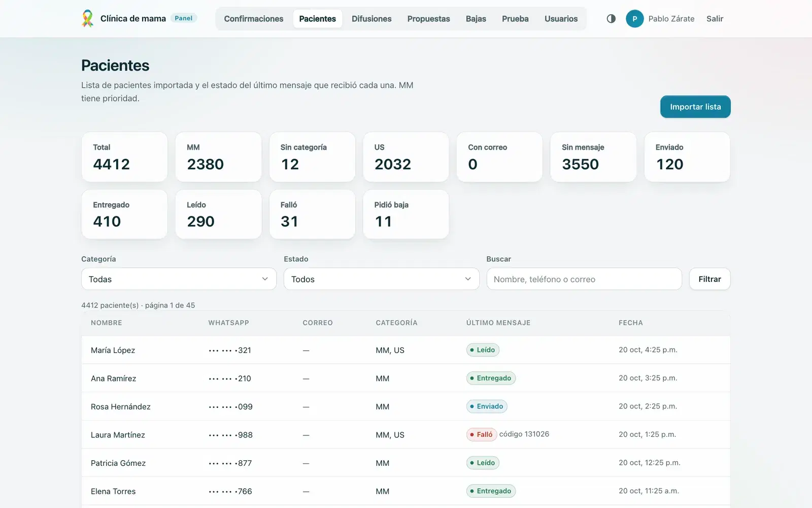Click the Pablo Zárate user name
Screen dimensions: 812x508
tap(671, 19)
